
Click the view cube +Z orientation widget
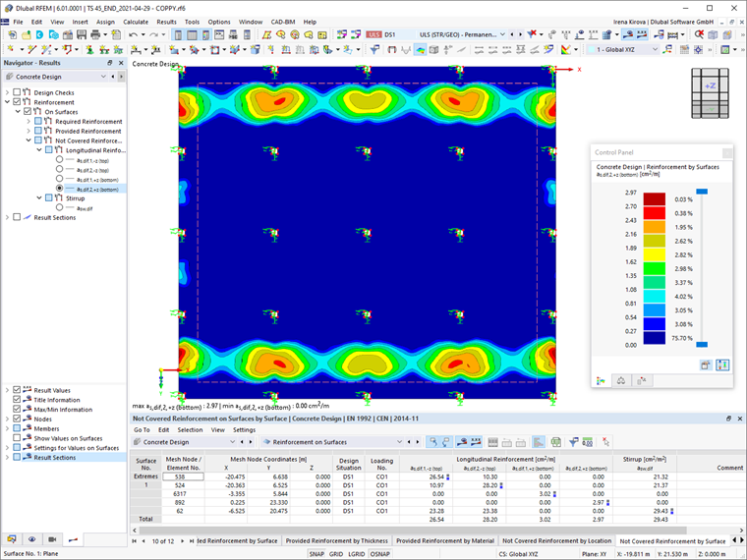click(x=710, y=93)
